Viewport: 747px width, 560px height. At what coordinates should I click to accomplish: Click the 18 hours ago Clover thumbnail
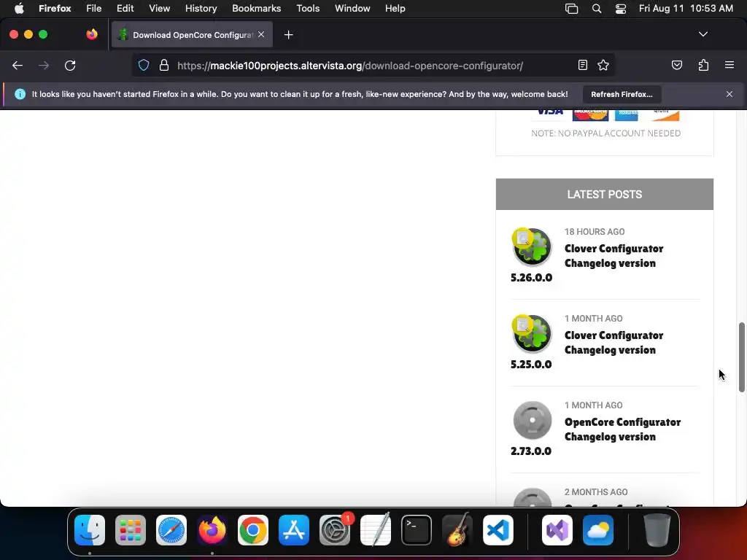[x=532, y=246]
